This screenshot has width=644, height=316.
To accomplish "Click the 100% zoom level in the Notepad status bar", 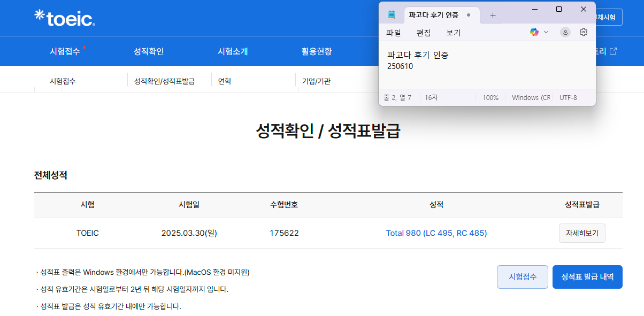I will (x=490, y=98).
